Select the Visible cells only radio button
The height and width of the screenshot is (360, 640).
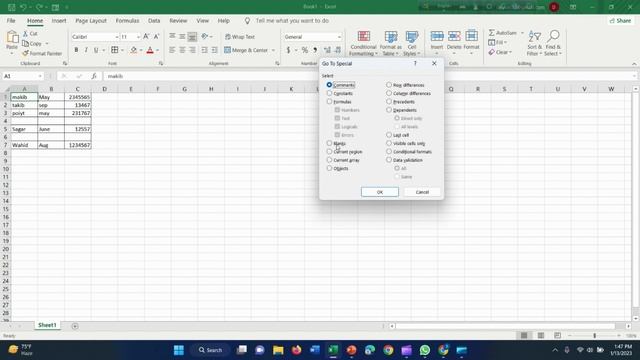point(389,143)
